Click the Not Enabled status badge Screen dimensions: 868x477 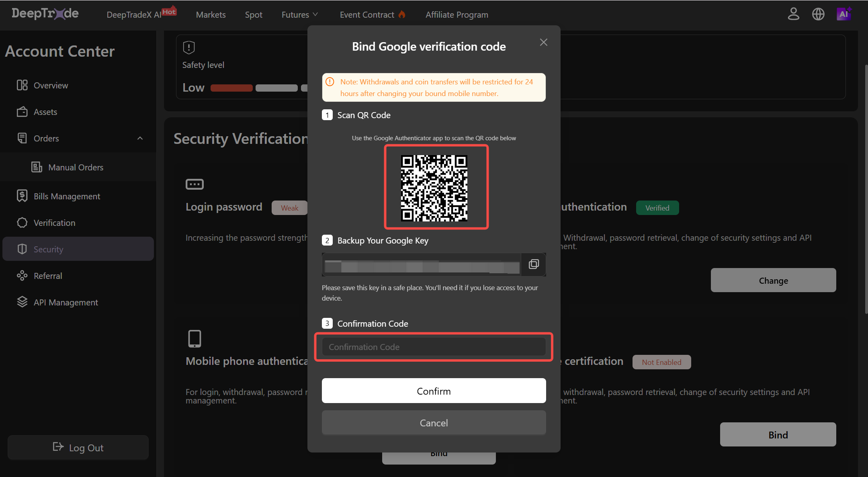[x=661, y=362]
